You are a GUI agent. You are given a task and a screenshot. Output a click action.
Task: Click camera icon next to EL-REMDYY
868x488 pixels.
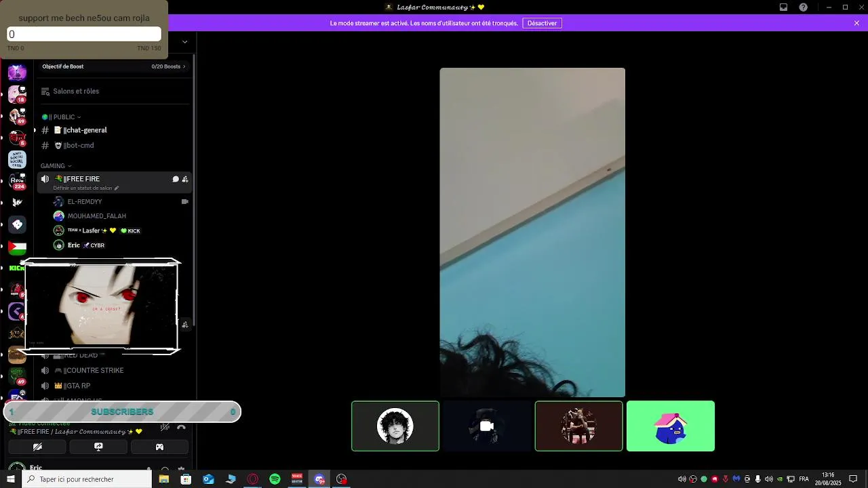[x=184, y=202]
